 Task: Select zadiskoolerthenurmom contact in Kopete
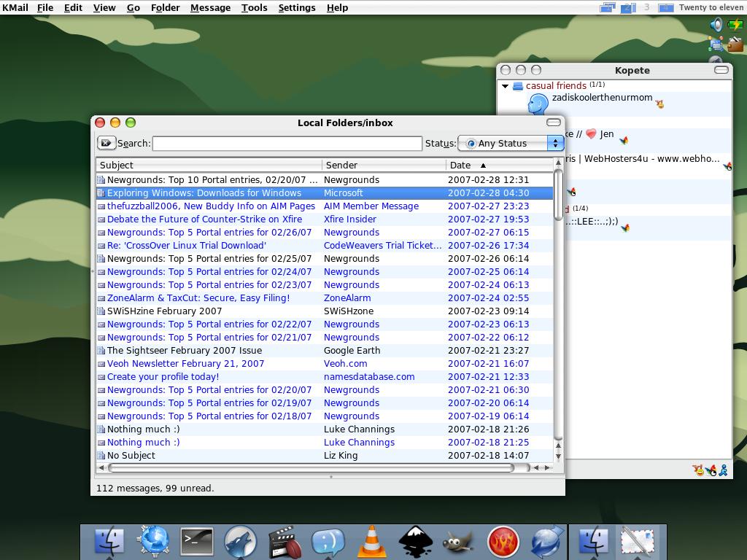tap(614, 104)
